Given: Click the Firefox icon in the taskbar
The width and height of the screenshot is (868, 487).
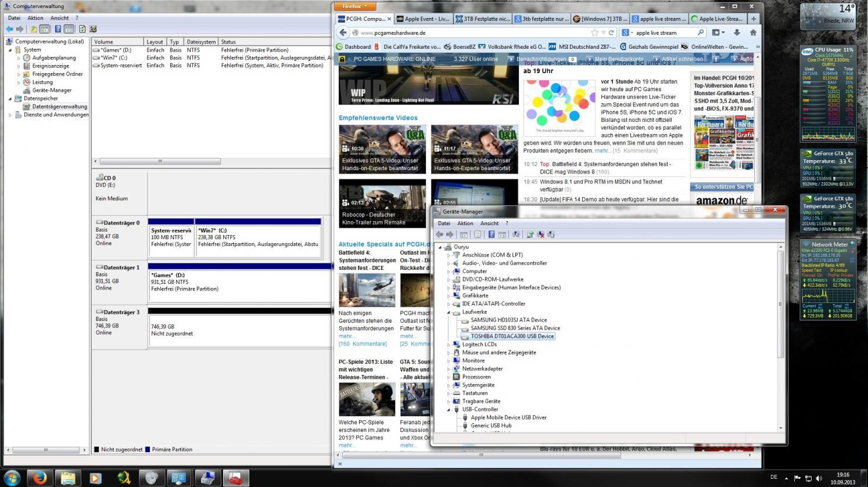Looking at the screenshot, I should pos(40,478).
